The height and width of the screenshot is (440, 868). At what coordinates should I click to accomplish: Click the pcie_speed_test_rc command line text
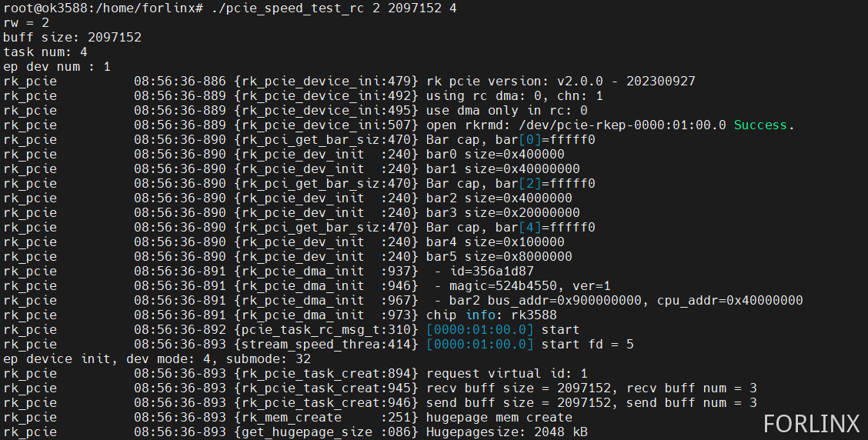pyautogui.click(x=334, y=8)
